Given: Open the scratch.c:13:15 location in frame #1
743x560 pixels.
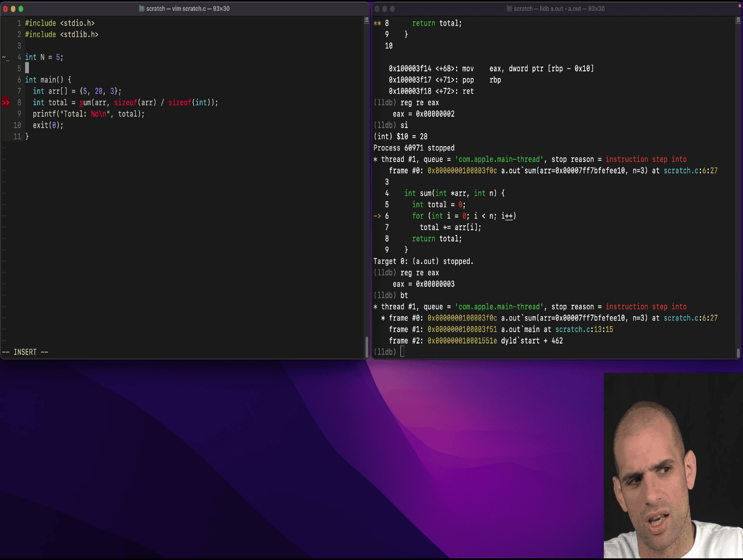Looking at the screenshot, I should (x=584, y=329).
